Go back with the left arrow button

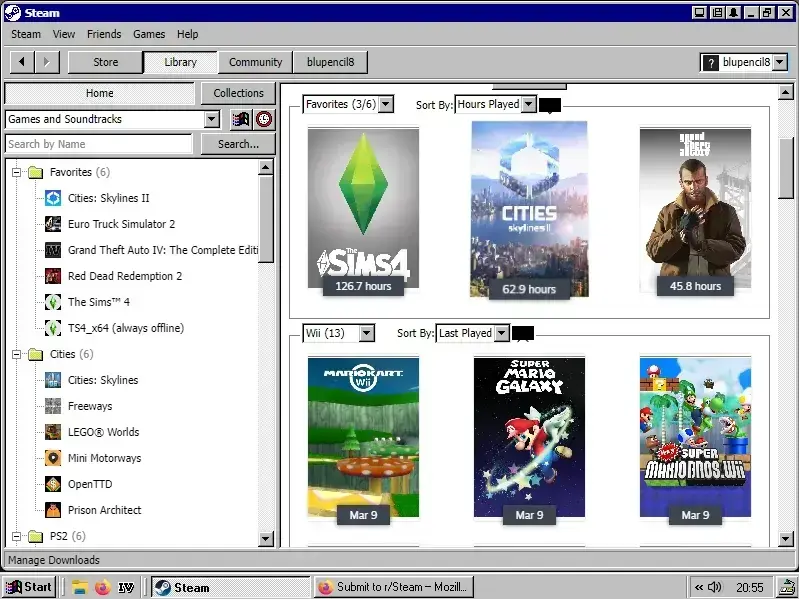22,62
